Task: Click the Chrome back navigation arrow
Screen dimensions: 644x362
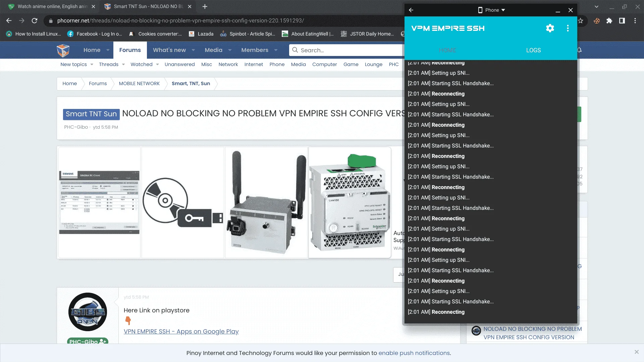Action: 9,21
